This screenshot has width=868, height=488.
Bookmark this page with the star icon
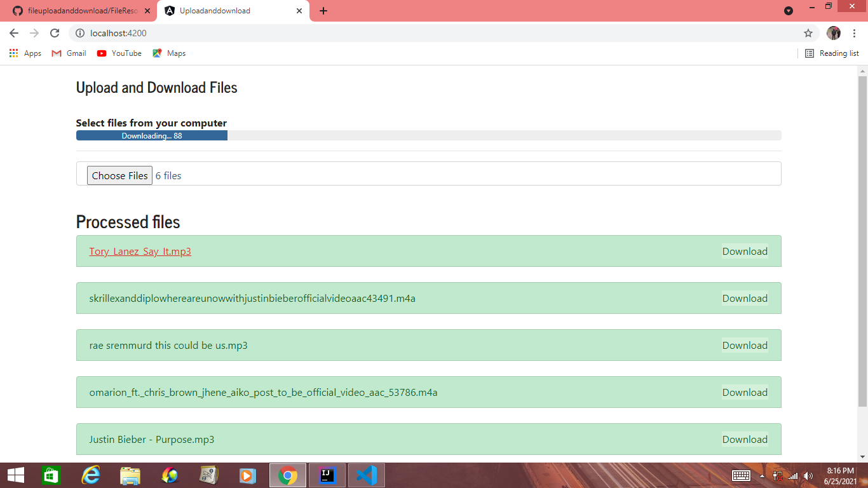point(807,33)
